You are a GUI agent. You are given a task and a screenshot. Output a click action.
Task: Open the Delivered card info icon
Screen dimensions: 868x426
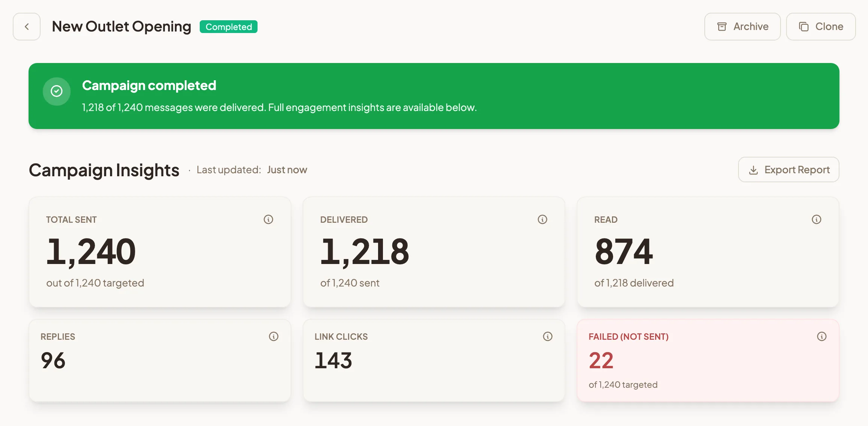coord(542,219)
